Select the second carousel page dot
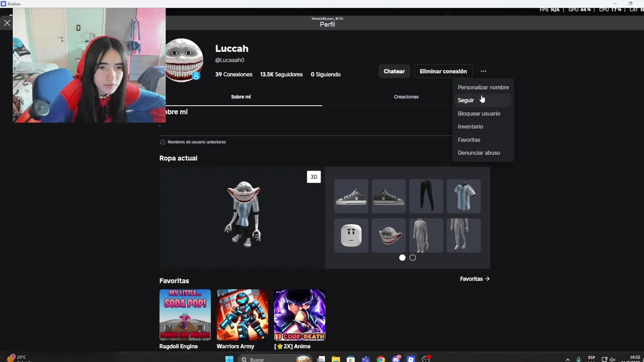Screen dimensions: 644x362 [x=413, y=257]
